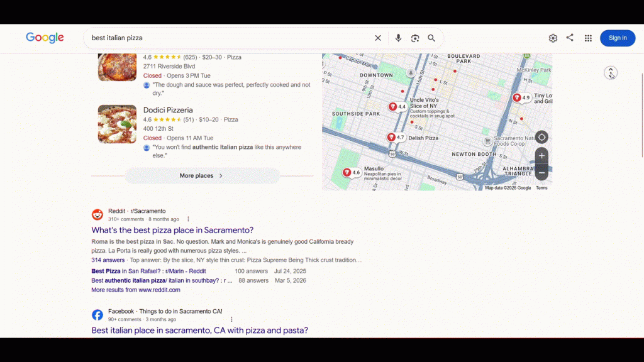Click the '2711 Riverside Blvd' address text
This screenshot has height=362, width=644.
tap(169, 67)
